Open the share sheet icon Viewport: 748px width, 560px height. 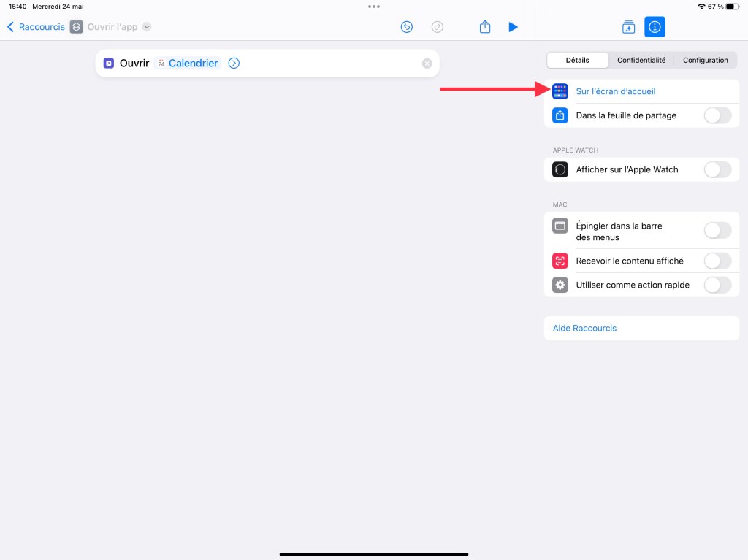point(485,27)
